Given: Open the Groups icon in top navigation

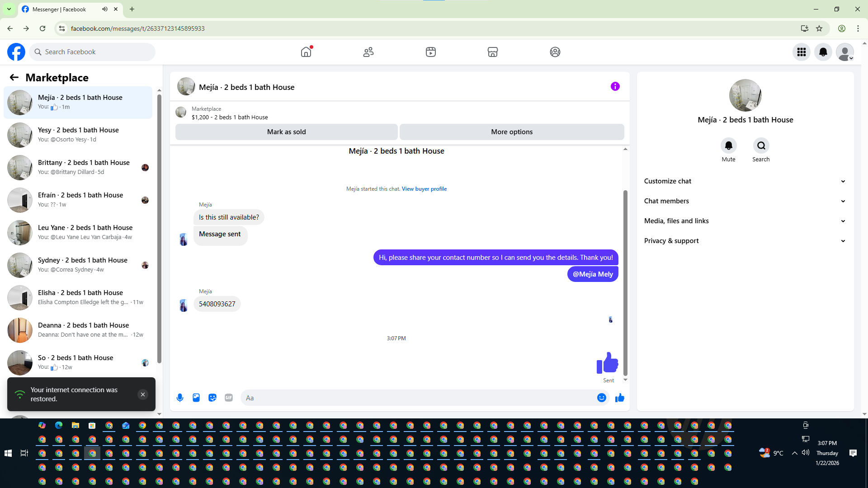Looking at the screenshot, I should 555,52.
